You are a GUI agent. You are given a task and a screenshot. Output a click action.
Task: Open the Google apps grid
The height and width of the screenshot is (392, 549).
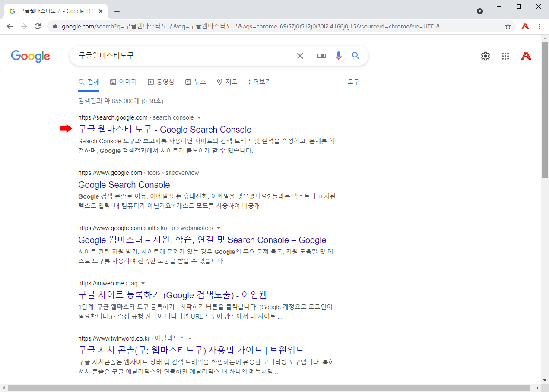pos(505,56)
